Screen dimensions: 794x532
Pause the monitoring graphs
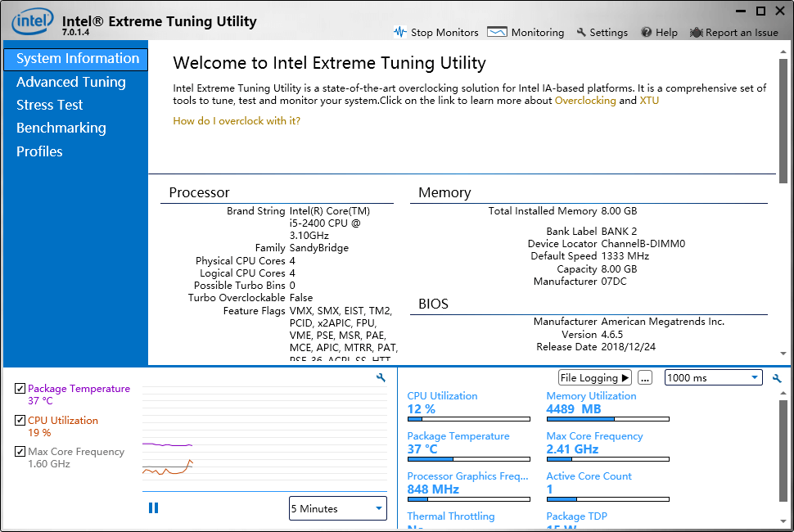click(x=153, y=507)
